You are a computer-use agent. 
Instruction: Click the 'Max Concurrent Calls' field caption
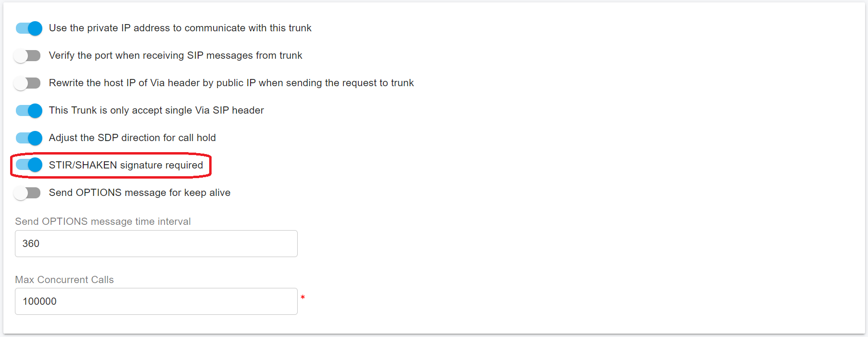tap(64, 280)
